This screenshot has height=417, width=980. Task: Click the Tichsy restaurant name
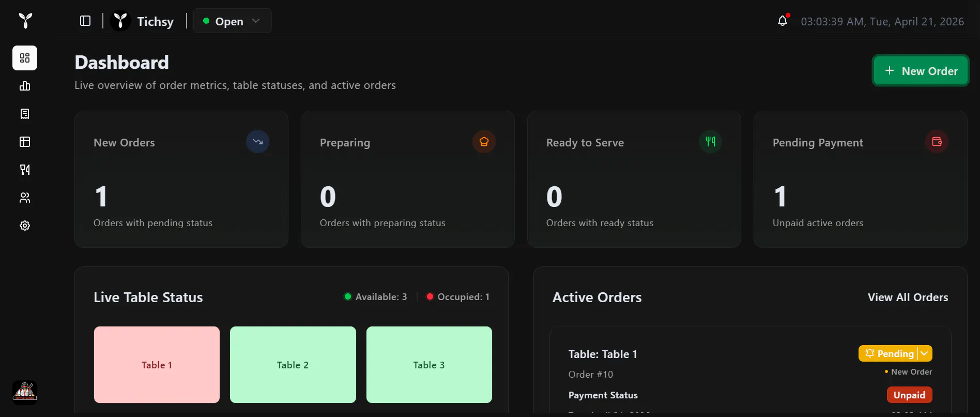(155, 21)
